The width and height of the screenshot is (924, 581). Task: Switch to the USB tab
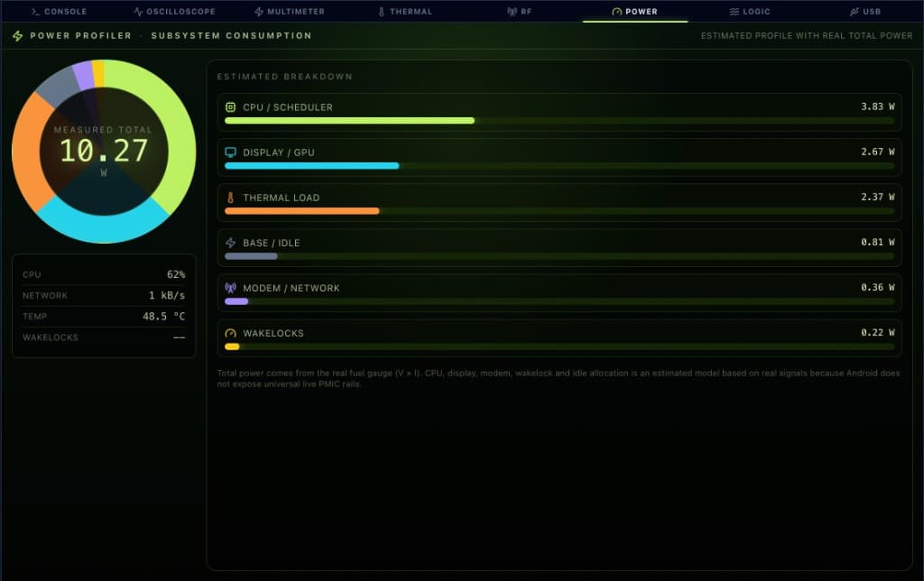click(865, 11)
